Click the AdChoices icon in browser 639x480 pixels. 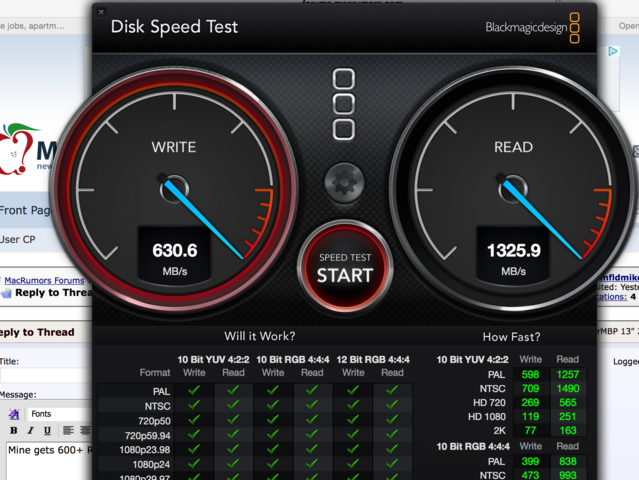[x=613, y=51]
